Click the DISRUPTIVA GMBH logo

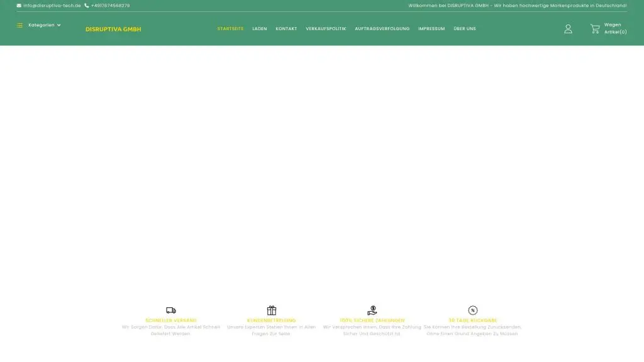(113, 30)
